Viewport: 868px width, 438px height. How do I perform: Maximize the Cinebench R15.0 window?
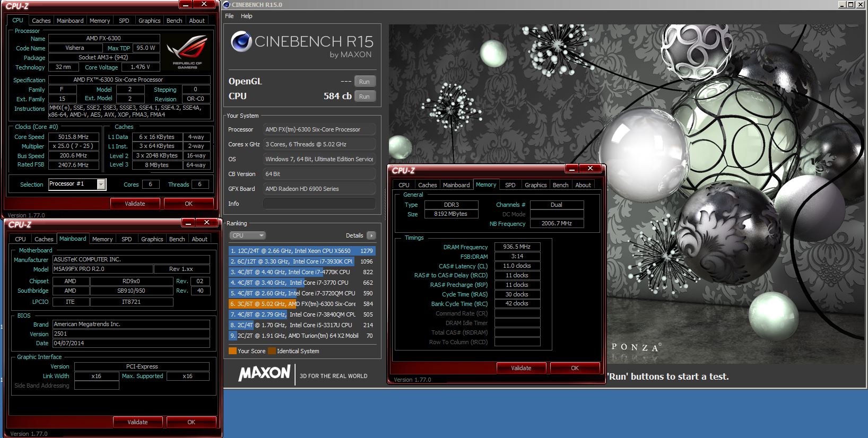(x=851, y=5)
